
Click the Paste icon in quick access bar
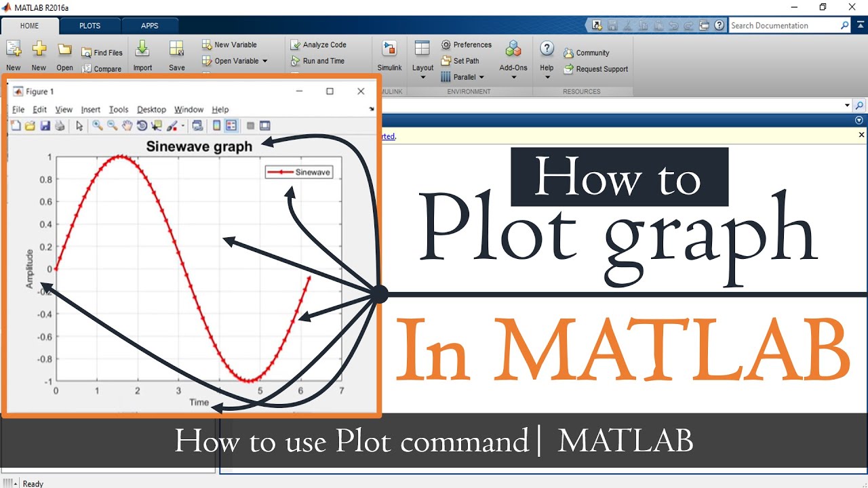tap(658, 26)
